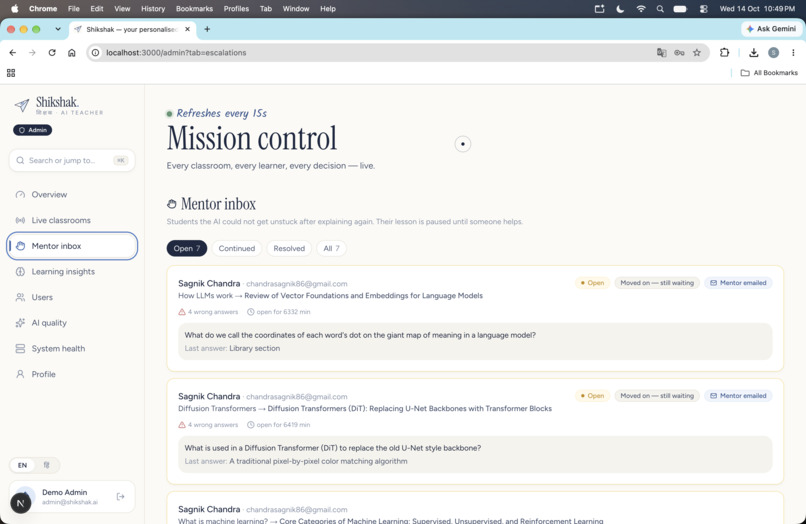Viewport: 806px width, 524px height.
Task: Open AI quality section
Action: (x=72, y=323)
